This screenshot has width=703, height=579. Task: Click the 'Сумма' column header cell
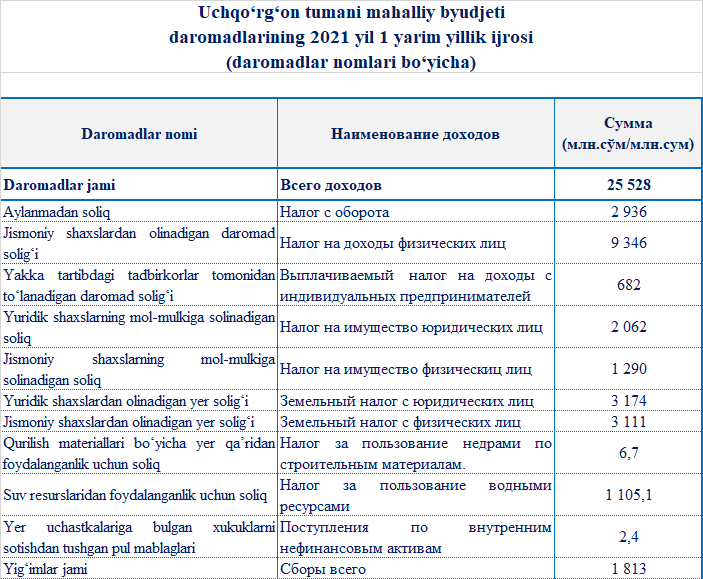click(628, 134)
